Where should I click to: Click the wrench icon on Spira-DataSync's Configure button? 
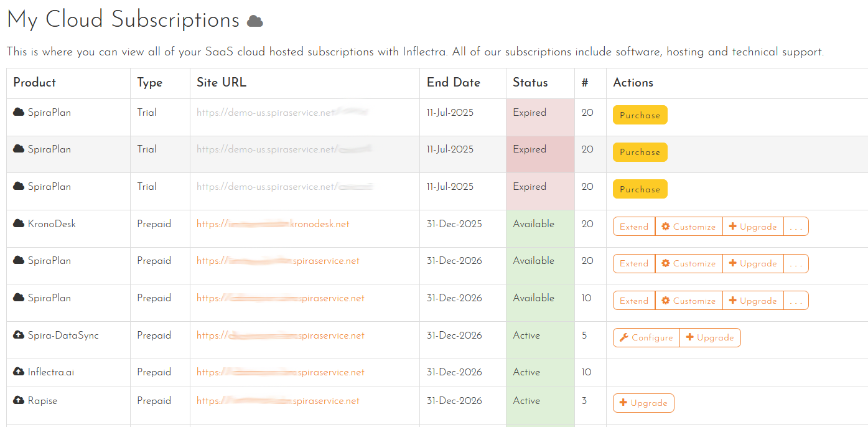tap(625, 337)
